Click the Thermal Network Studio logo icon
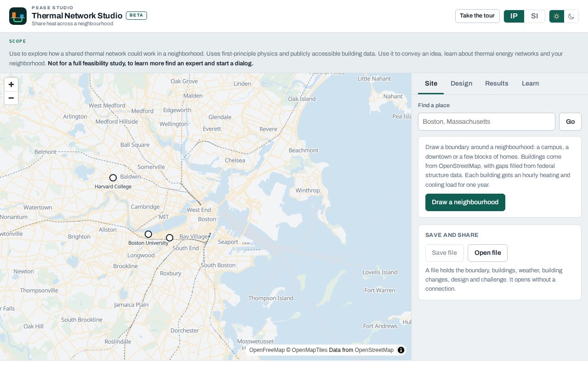The image size is (588, 368). point(18,16)
